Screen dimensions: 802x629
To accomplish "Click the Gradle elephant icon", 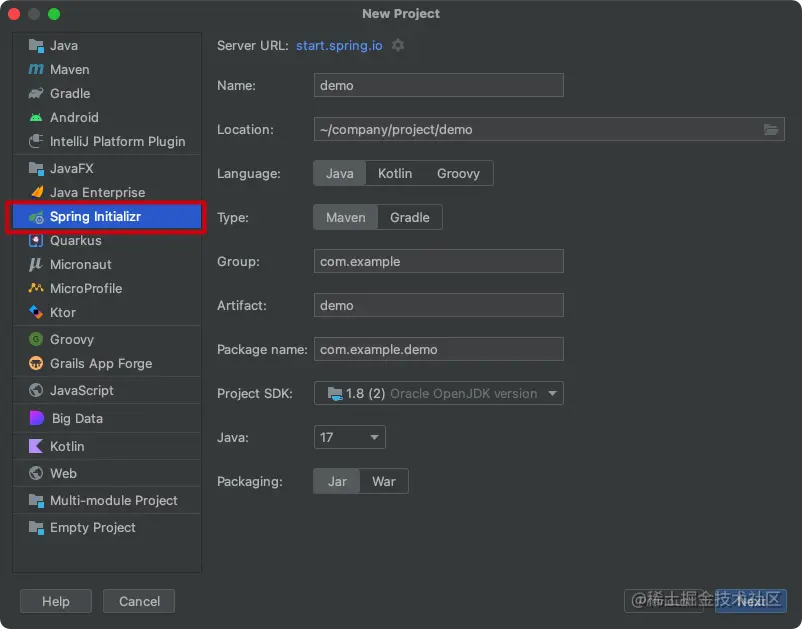I will point(36,93).
